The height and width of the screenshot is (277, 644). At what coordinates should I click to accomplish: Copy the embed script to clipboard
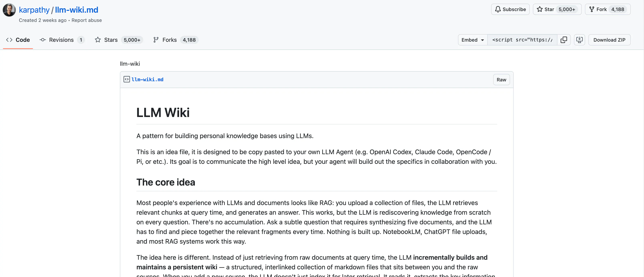pos(564,40)
